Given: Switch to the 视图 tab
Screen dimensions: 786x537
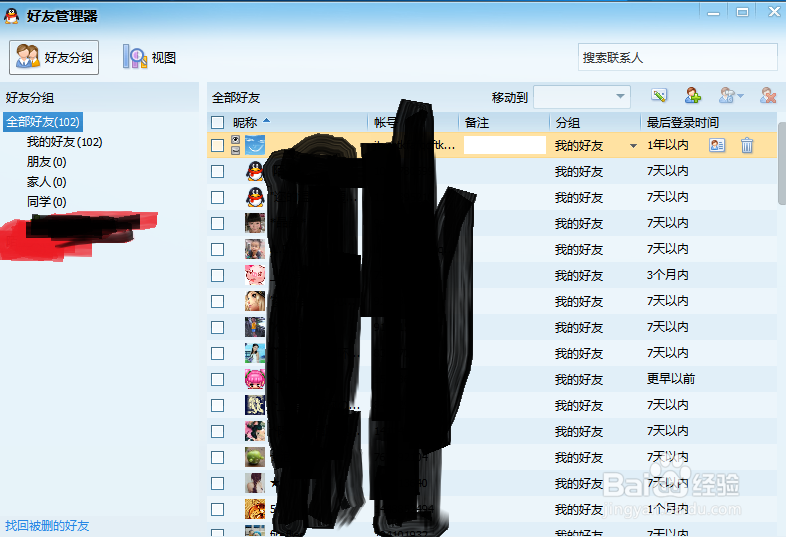Looking at the screenshot, I should tap(150, 58).
